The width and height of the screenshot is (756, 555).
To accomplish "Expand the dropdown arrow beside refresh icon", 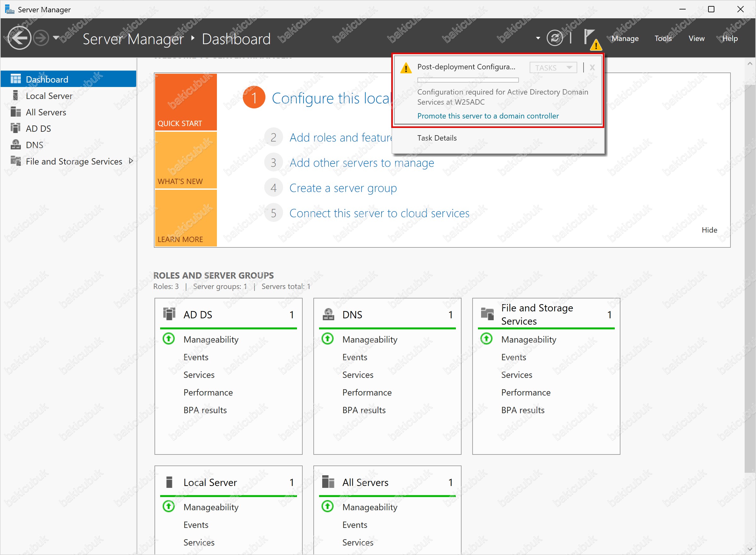I will point(538,38).
